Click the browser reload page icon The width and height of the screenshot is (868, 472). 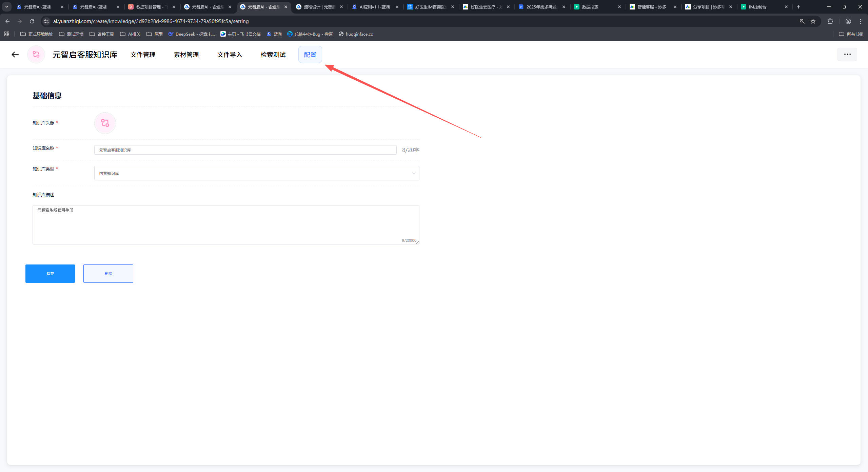pos(32,21)
